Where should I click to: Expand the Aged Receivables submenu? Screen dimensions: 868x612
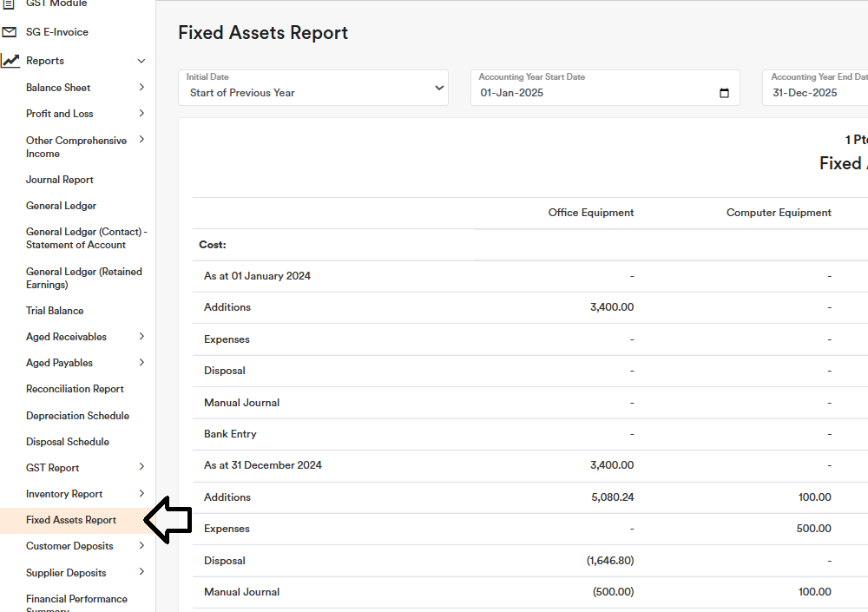click(141, 337)
